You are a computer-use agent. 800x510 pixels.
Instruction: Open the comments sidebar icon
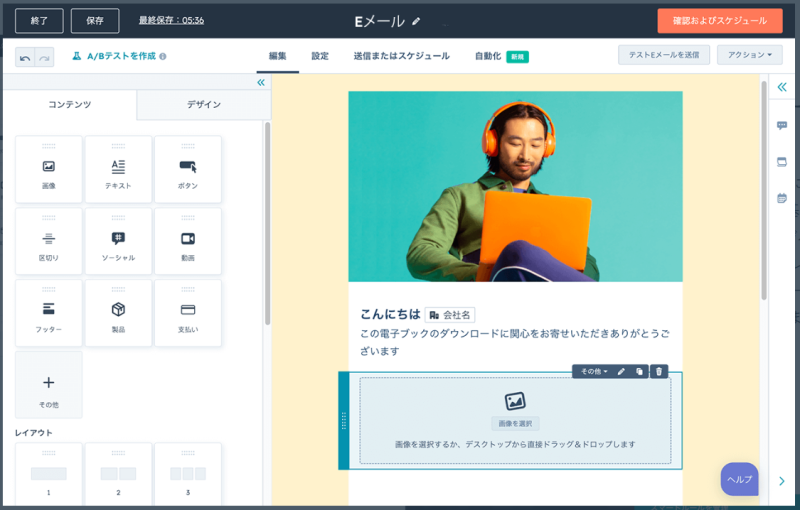pos(782,125)
